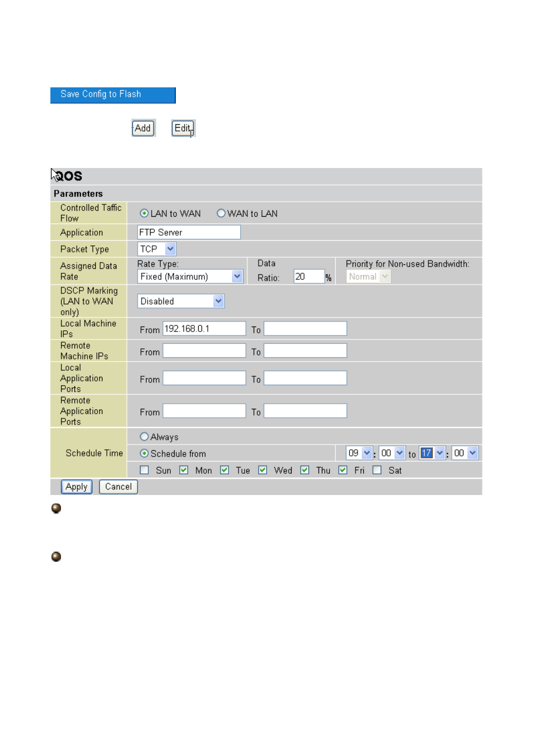Viewport: 534px width, 756px height.
Task: Click the Local Application Ports To field
Action: [306, 379]
